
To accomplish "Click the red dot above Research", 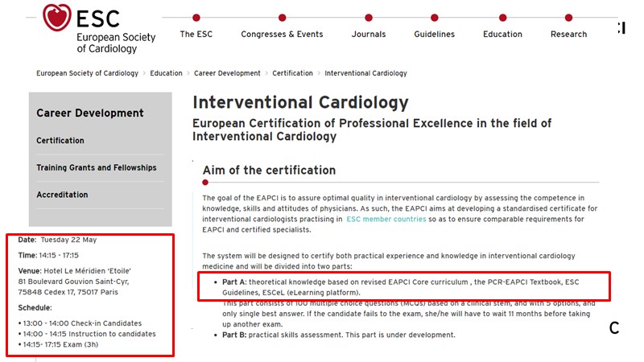I will [x=569, y=17].
